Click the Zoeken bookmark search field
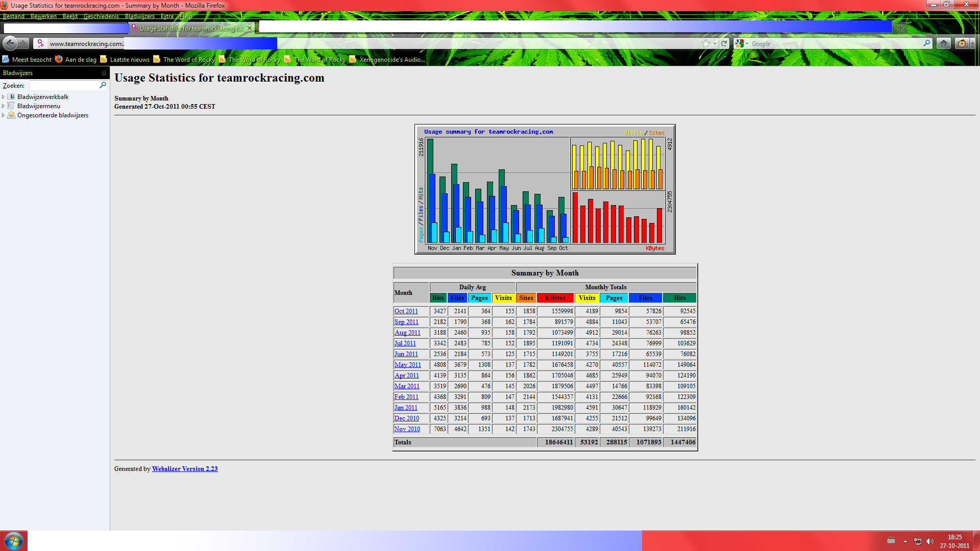Viewport: 980px width, 551px height. 64,85
